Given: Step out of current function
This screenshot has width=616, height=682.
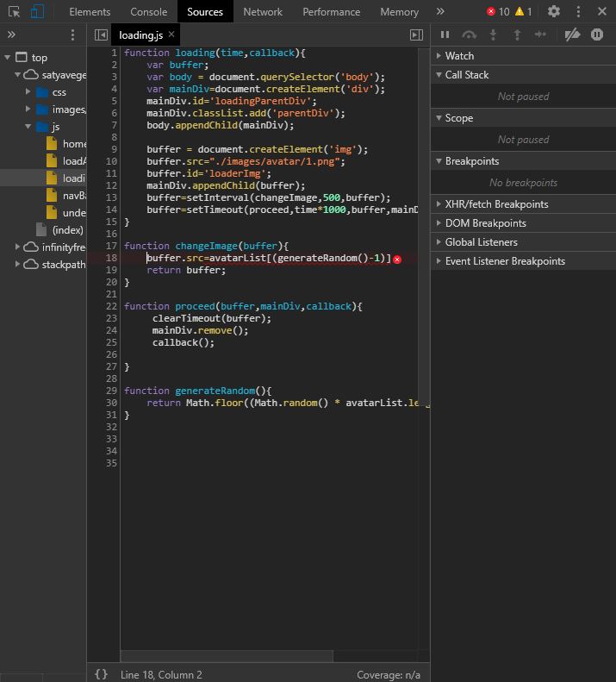Looking at the screenshot, I should coord(517,34).
